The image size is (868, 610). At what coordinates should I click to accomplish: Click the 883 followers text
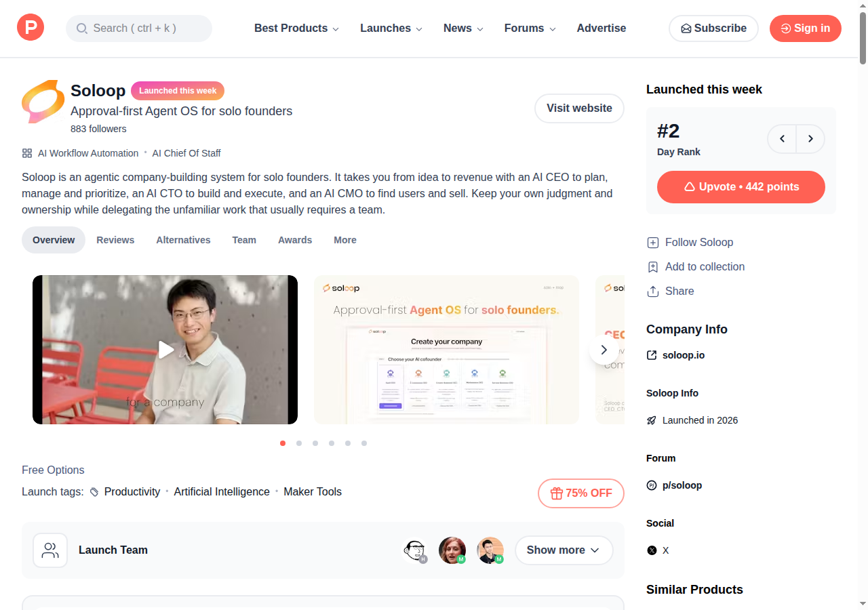[x=98, y=129]
